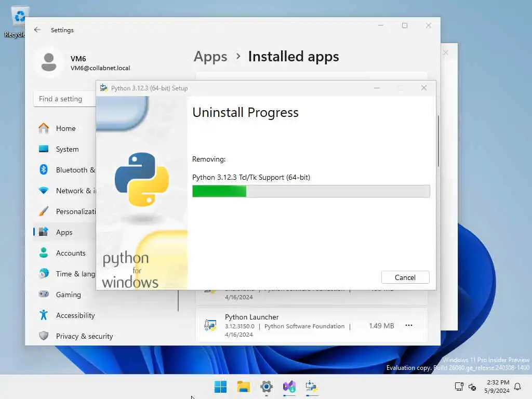Viewport: 532px width, 399px height.
Task: Close the Python Setup dialog
Action: [424, 88]
